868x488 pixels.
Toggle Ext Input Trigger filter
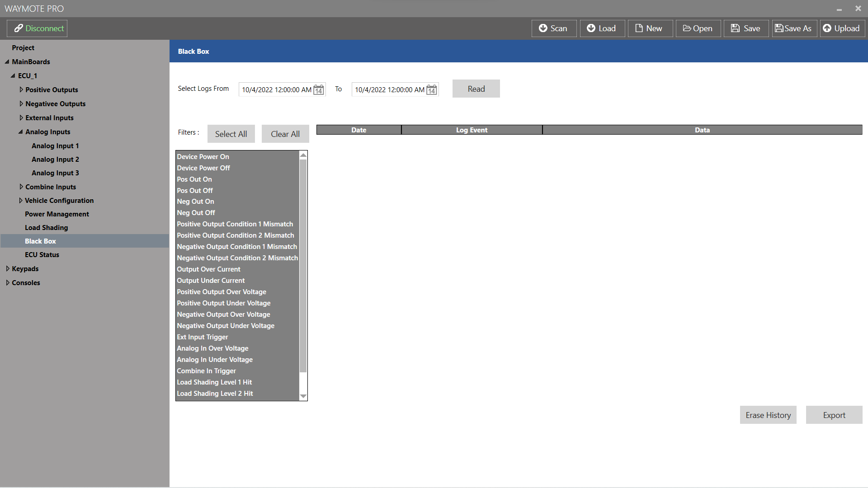point(203,337)
